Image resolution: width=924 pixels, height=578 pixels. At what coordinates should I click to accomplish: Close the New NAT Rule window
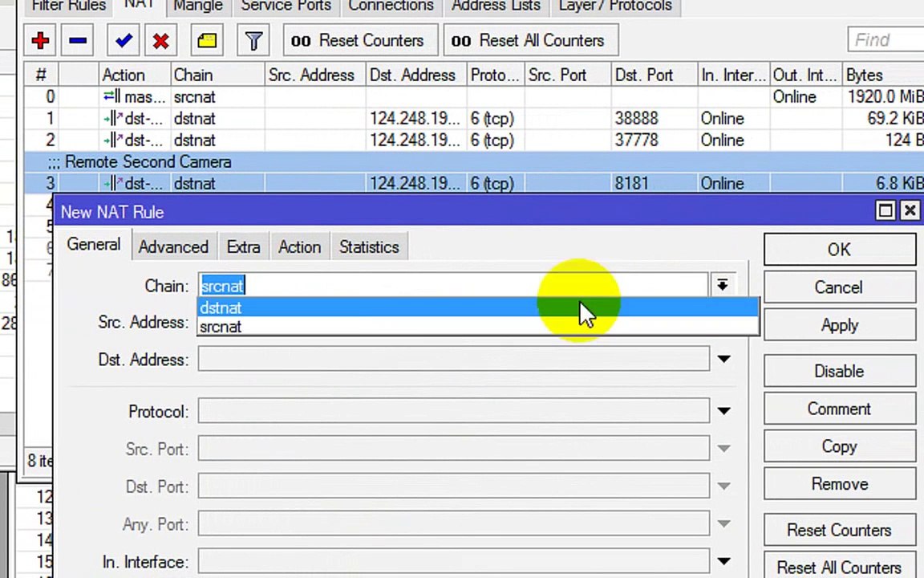(x=910, y=210)
